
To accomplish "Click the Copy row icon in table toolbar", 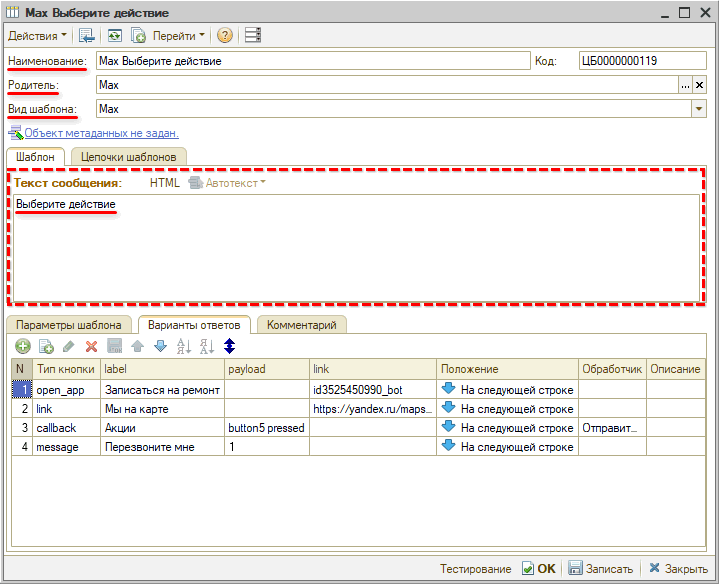I will coord(46,346).
